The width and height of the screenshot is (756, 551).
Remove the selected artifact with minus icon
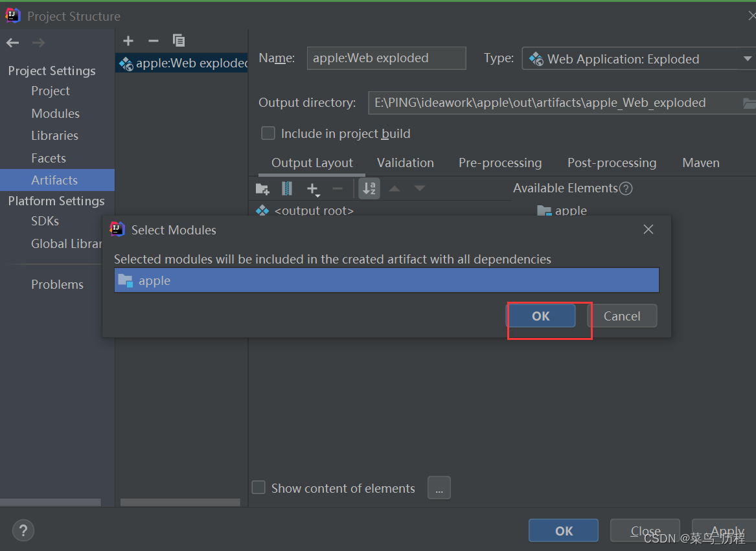pyautogui.click(x=154, y=40)
